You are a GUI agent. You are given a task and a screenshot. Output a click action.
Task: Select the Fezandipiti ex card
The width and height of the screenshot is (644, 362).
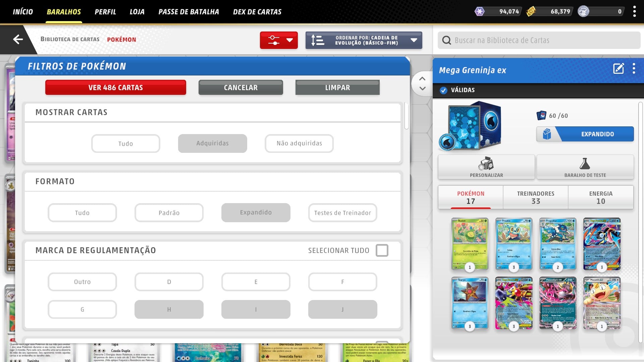click(x=558, y=303)
